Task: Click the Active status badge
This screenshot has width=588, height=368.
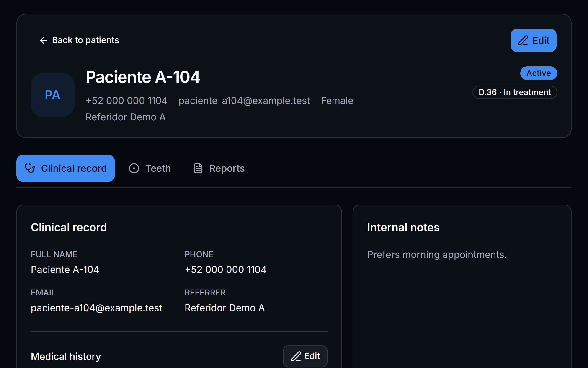Action: 538,73
